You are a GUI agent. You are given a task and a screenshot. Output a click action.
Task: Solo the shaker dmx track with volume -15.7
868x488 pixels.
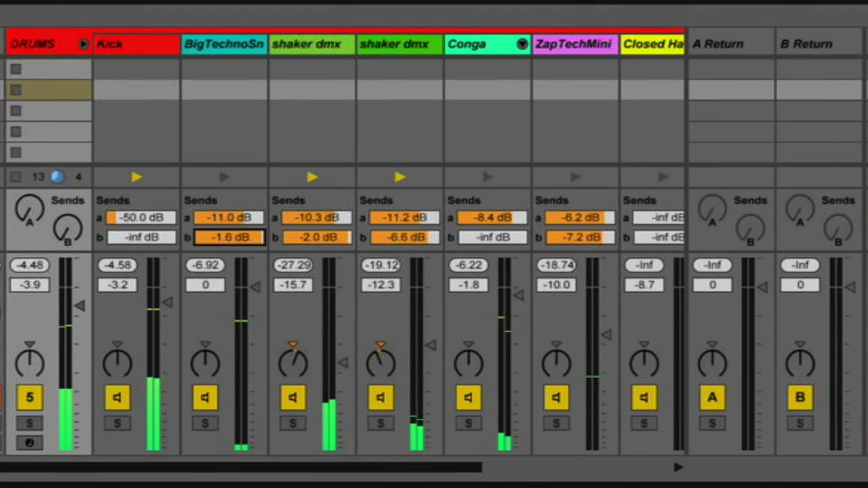click(x=293, y=424)
